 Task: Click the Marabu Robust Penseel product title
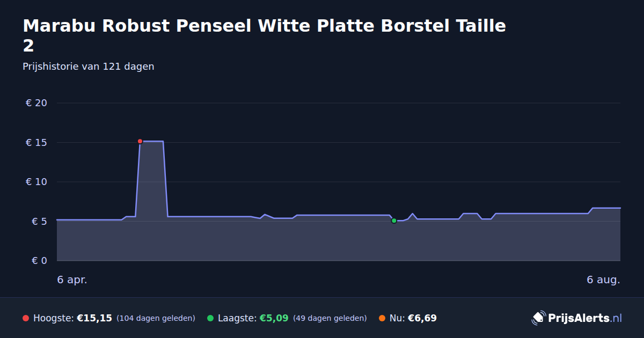tap(265, 35)
